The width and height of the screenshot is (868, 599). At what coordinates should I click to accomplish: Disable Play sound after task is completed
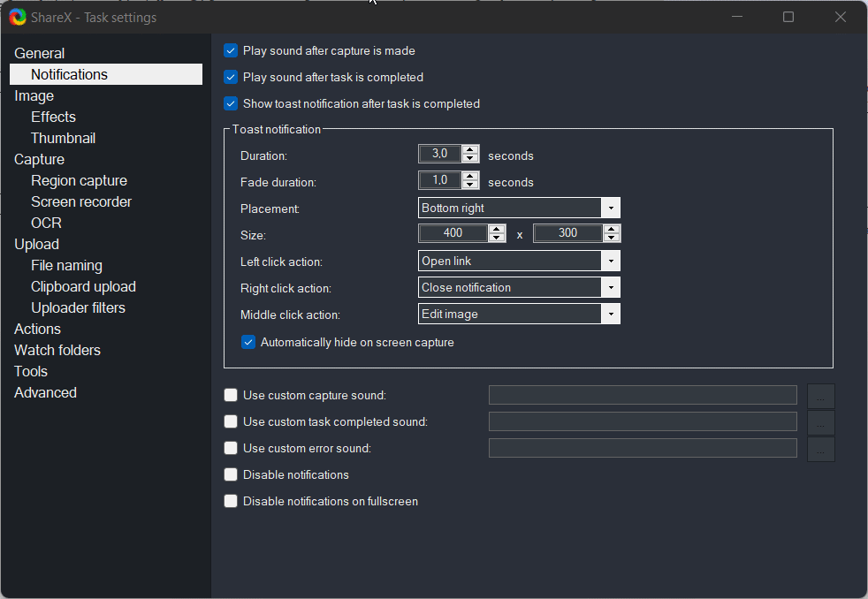click(230, 77)
